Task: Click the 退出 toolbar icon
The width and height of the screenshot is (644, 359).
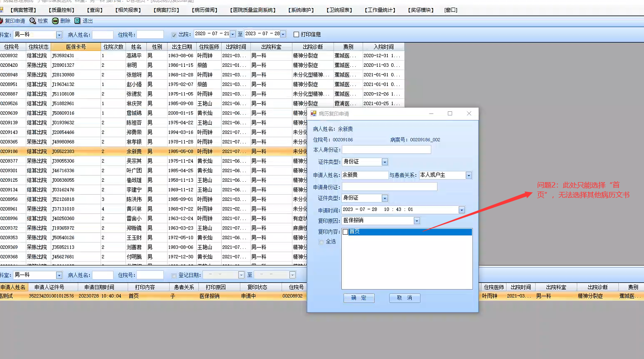Action: 77,21
